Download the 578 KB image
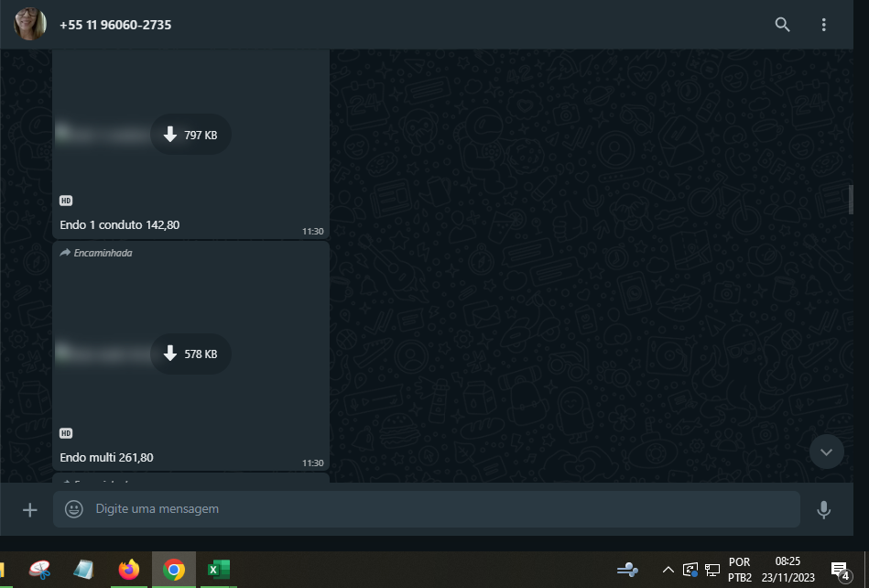 pyautogui.click(x=190, y=354)
